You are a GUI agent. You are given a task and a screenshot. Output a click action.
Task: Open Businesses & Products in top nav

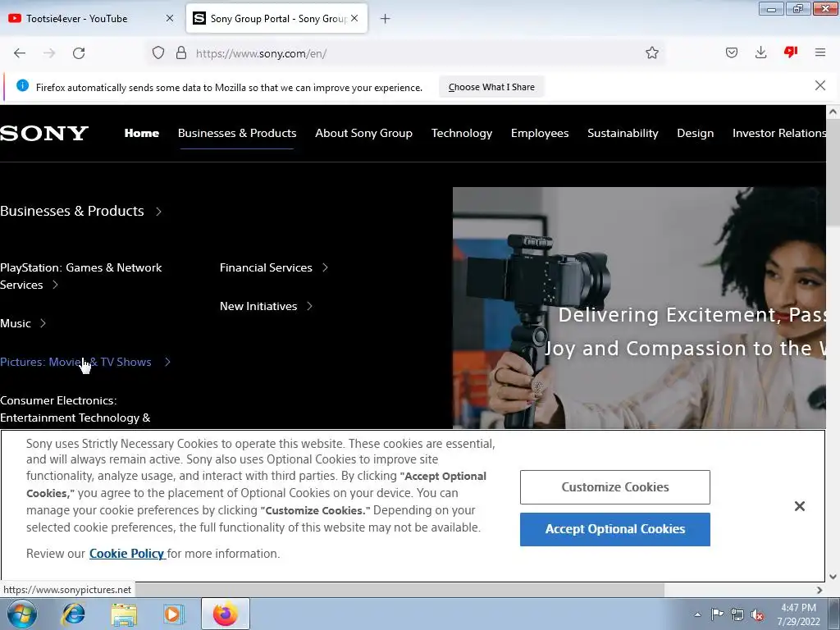point(237,133)
